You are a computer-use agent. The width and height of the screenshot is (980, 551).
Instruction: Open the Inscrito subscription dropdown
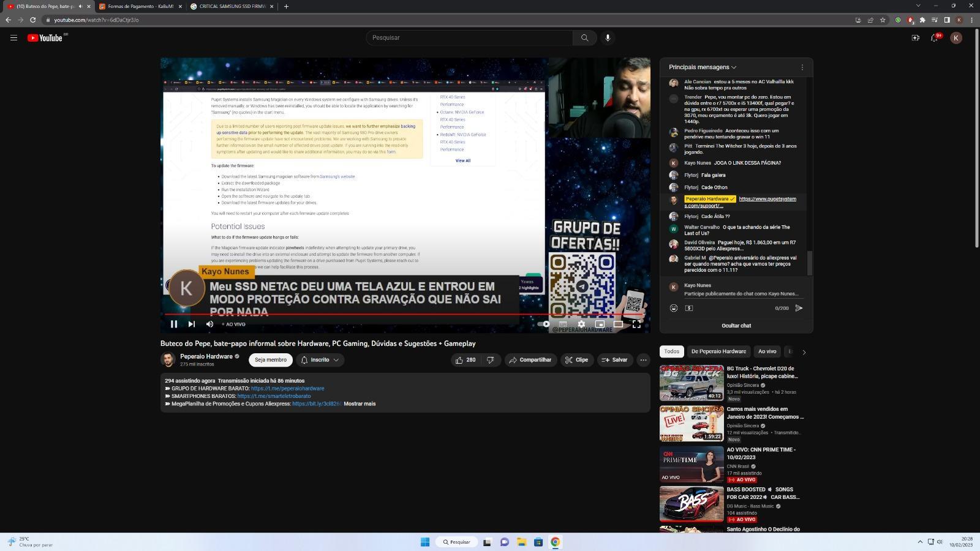(320, 360)
